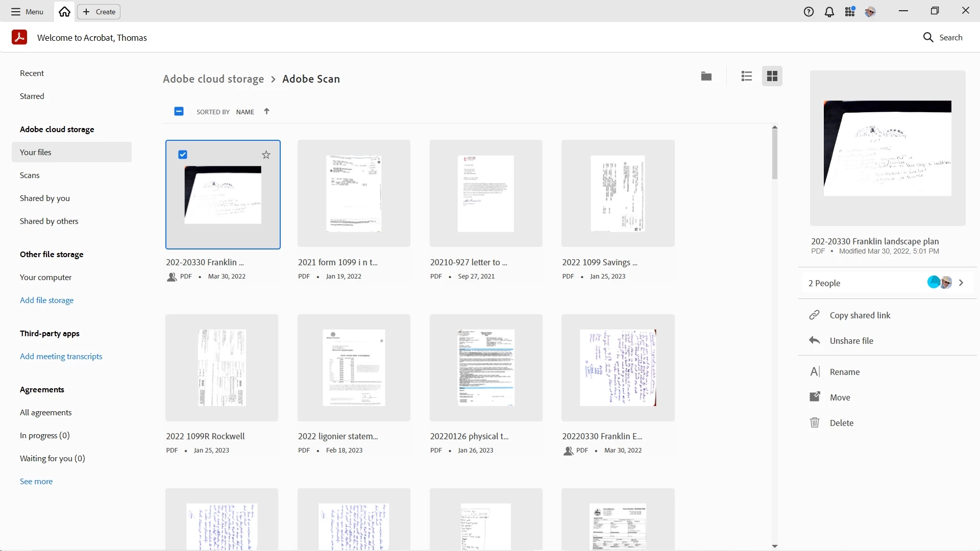Toggle the select-all checkbox near Sorted By
This screenshot has height=551, width=980.
click(x=179, y=111)
